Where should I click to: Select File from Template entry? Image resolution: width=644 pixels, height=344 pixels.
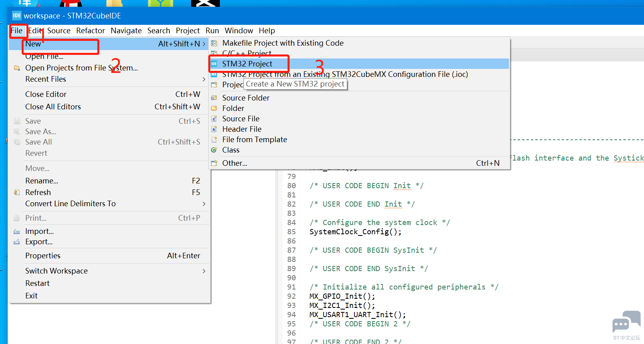tap(359, 139)
